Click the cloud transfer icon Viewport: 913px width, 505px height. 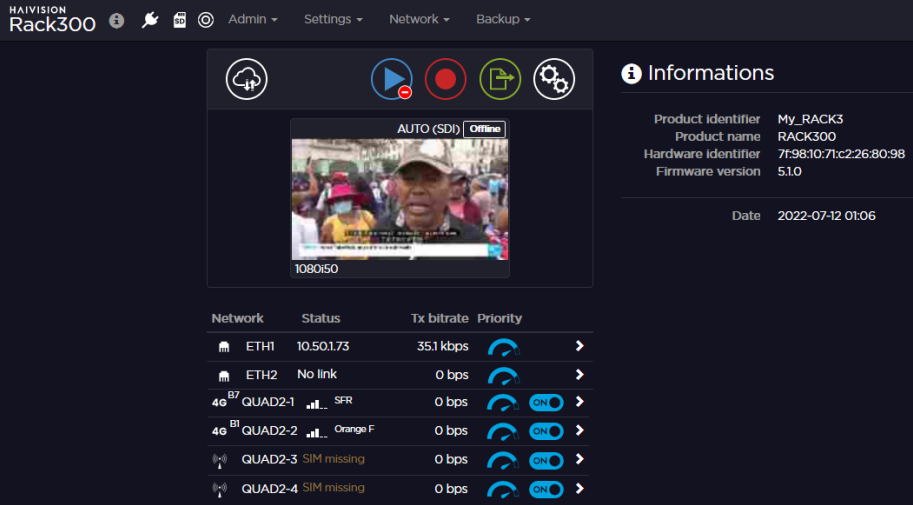pyautogui.click(x=246, y=79)
